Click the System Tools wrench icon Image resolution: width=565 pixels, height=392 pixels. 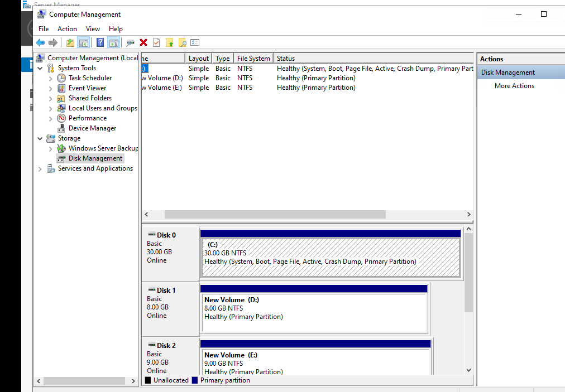pyautogui.click(x=51, y=68)
